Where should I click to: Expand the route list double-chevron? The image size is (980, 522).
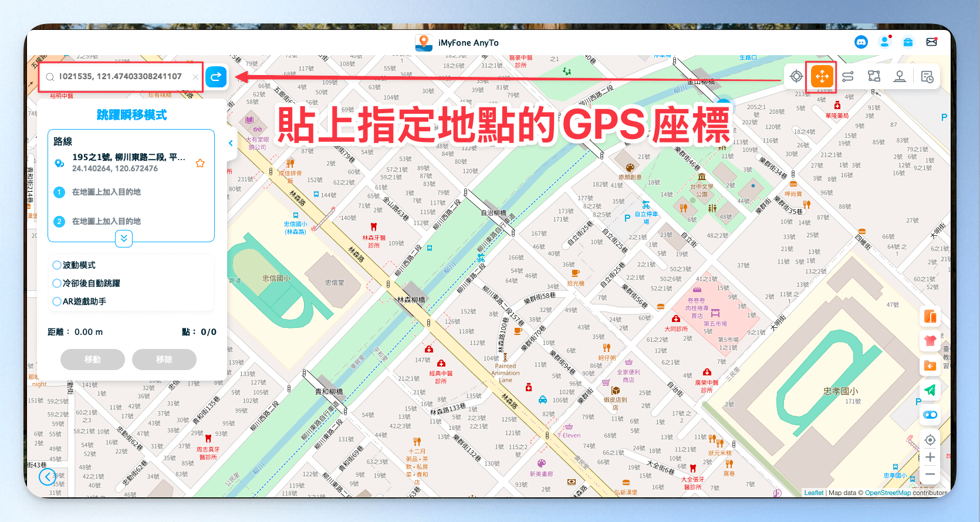124,238
